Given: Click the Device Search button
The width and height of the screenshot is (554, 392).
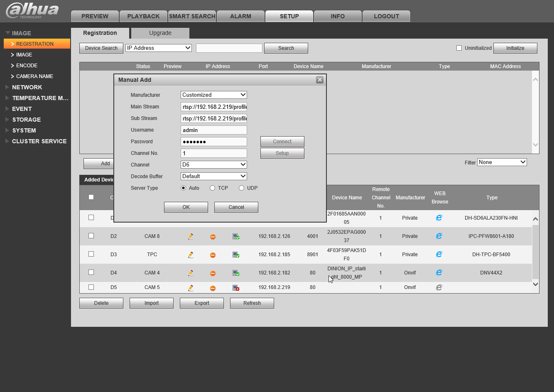Looking at the screenshot, I should pyautogui.click(x=101, y=48).
